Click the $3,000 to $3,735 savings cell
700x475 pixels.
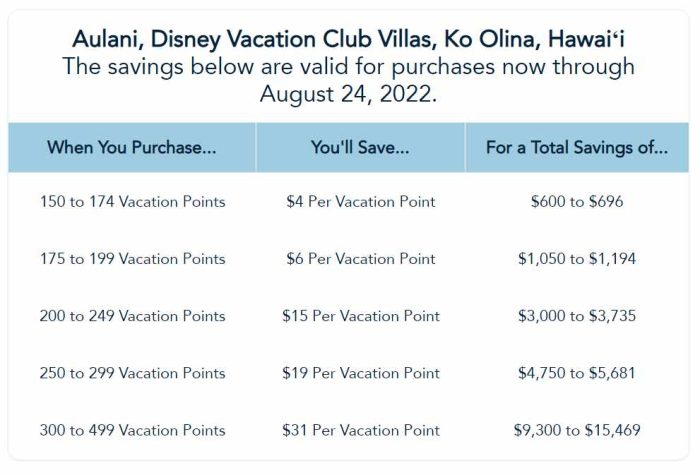pos(577,316)
